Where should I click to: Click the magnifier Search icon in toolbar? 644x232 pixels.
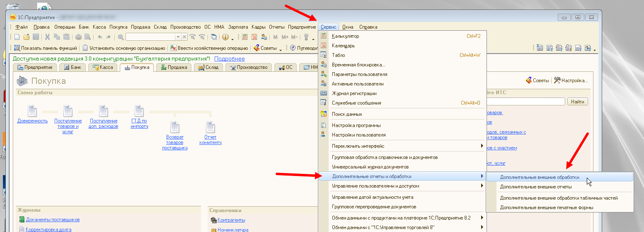point(121,37)
